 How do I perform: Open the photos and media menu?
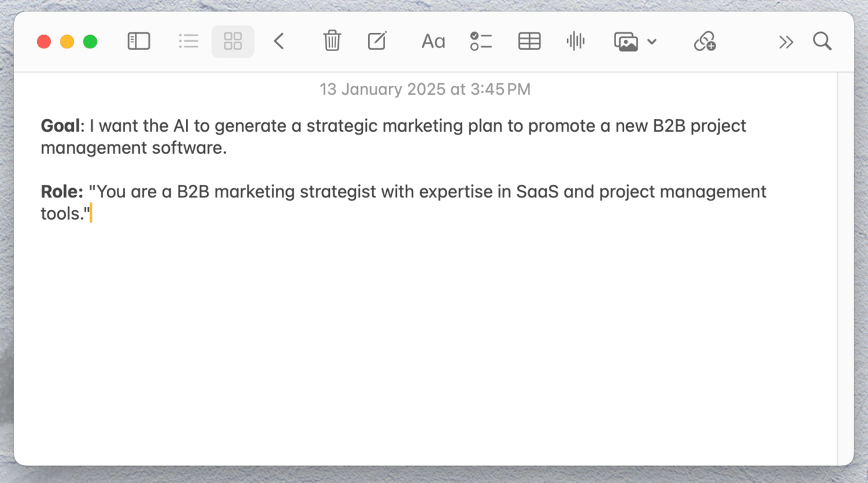point(626,42)
